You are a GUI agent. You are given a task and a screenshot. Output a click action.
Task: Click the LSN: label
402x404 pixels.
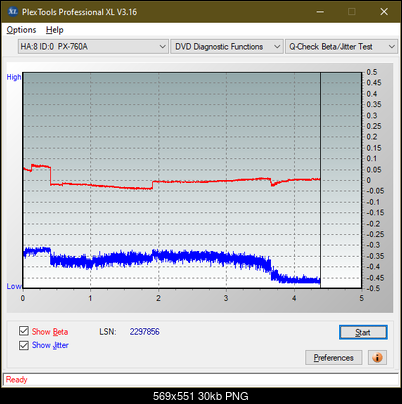108,332
